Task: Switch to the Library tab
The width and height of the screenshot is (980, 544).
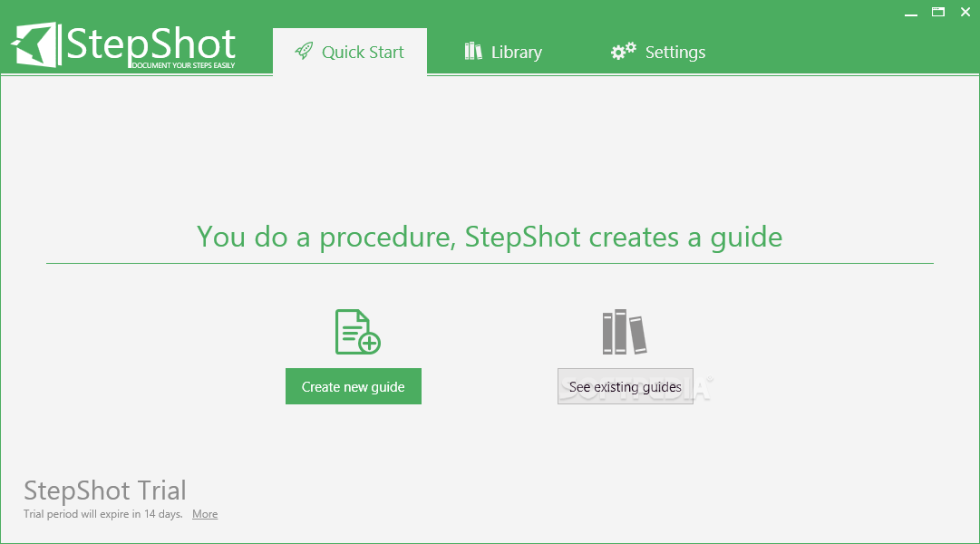Action: 503,52
